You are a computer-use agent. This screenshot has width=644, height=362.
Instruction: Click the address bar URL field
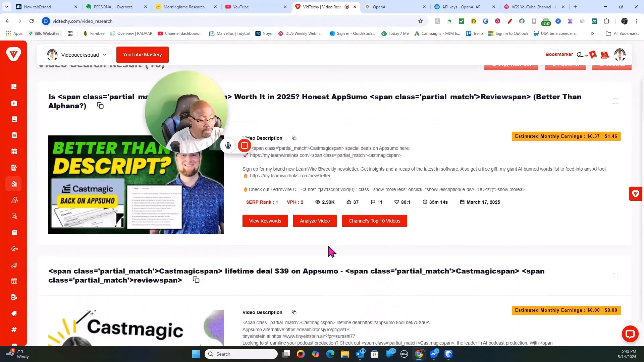[231, 21]
